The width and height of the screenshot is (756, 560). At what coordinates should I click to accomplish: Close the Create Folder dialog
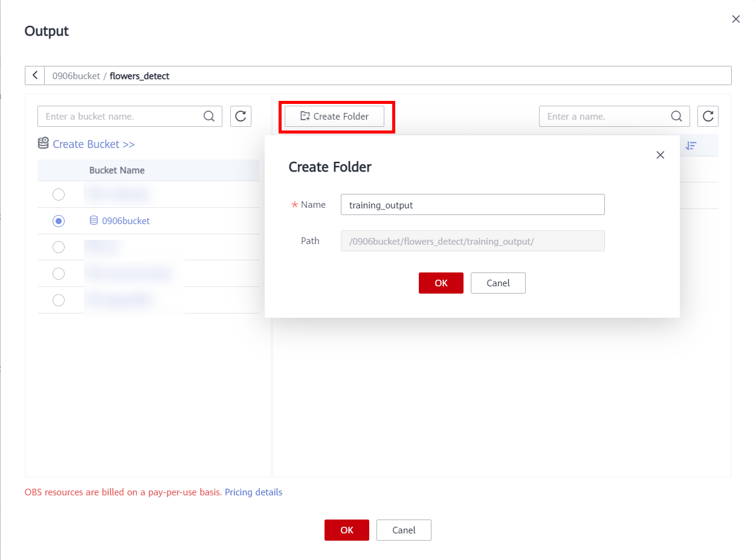660,155
